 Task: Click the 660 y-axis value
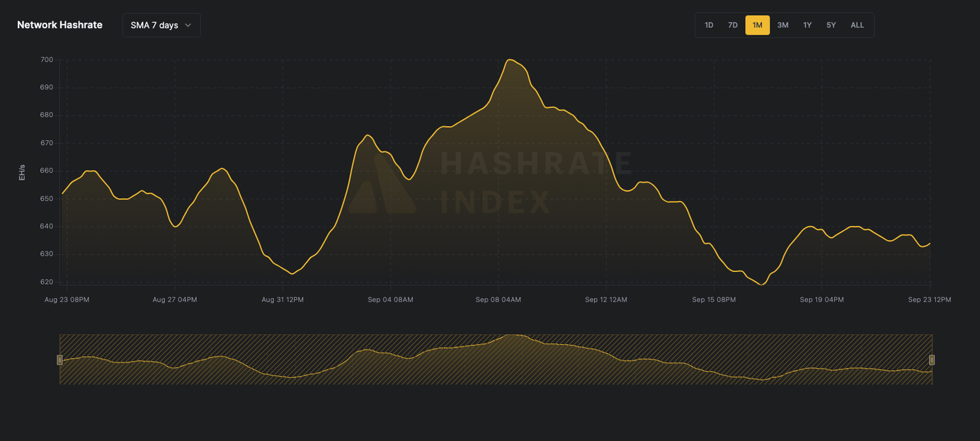(x=47, y=171)
